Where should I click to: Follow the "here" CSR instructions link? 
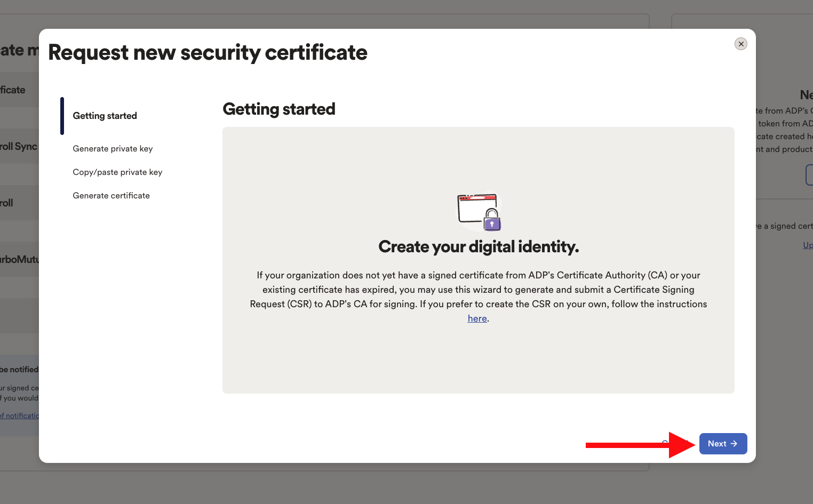coord(477,318)
